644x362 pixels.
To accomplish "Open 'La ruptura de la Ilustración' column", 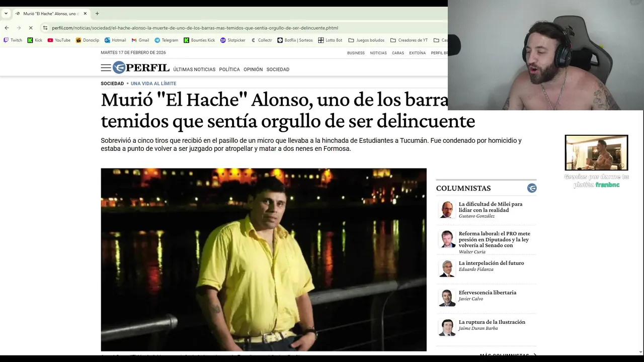I will [492, 322].
